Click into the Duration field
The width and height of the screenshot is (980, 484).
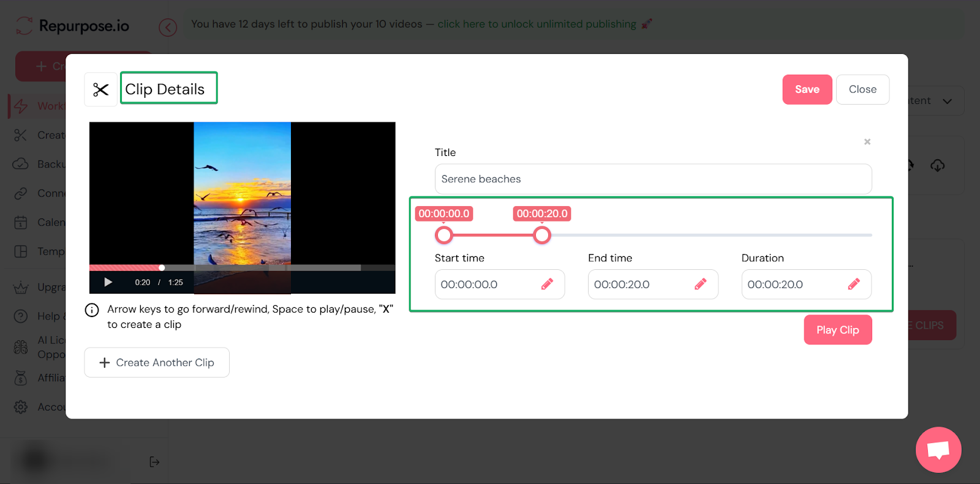coord(807,285)
